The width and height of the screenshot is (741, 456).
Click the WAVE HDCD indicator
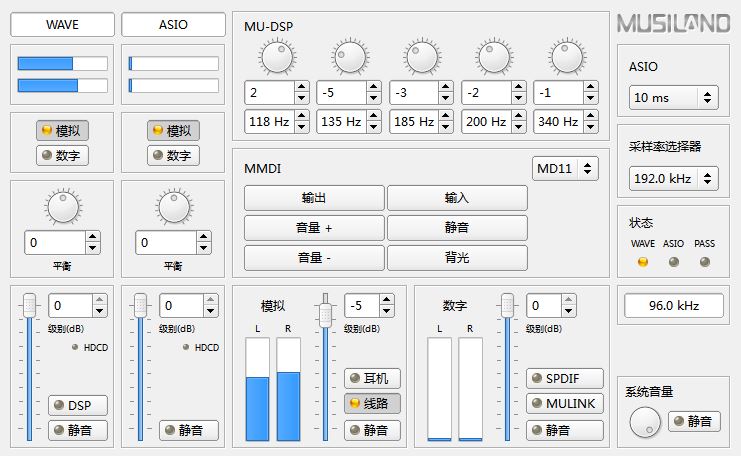[x=75, y=347]
